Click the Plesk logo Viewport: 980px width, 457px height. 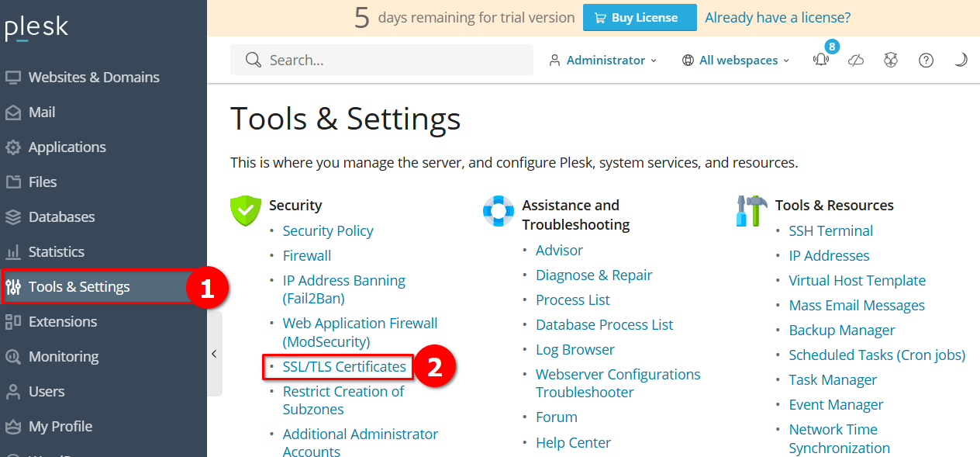(36, 29)
